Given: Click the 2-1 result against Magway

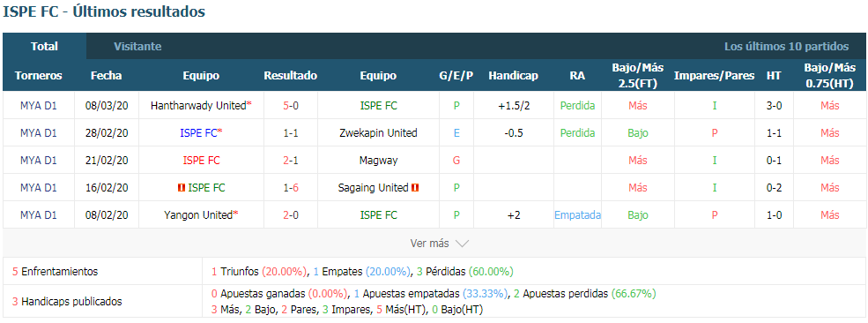Looking at the screenshot, I should point(291,161).
